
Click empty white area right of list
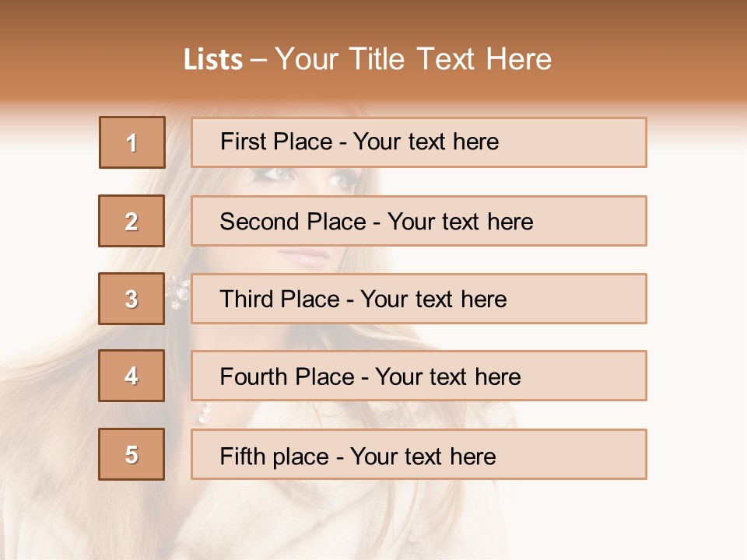pyautogui.click(x=696, y=311)
